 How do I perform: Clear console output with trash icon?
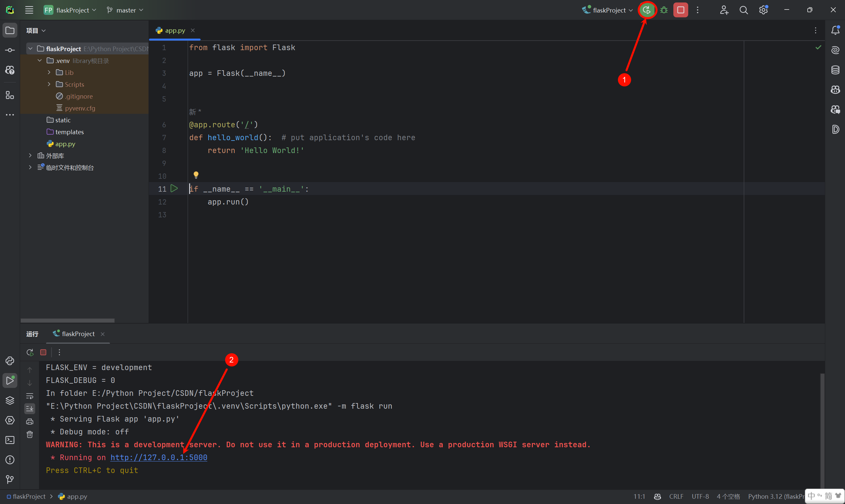(x=30, y=434)
